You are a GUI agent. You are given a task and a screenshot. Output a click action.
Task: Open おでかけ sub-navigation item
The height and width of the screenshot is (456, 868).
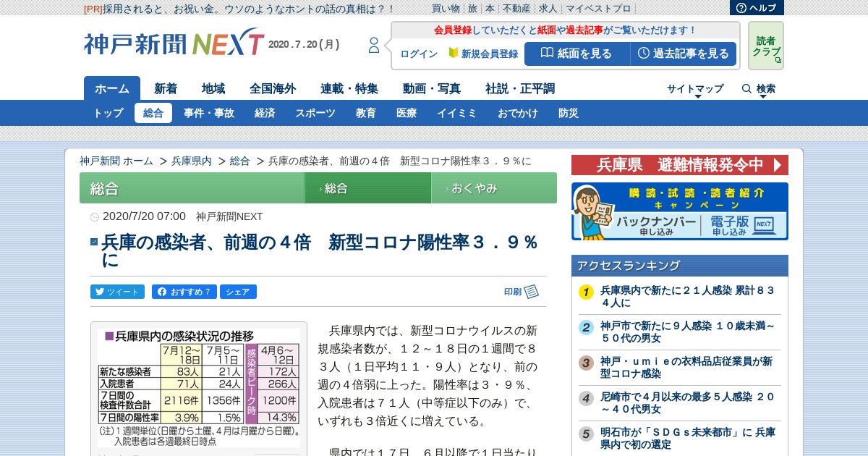[518, 113]
